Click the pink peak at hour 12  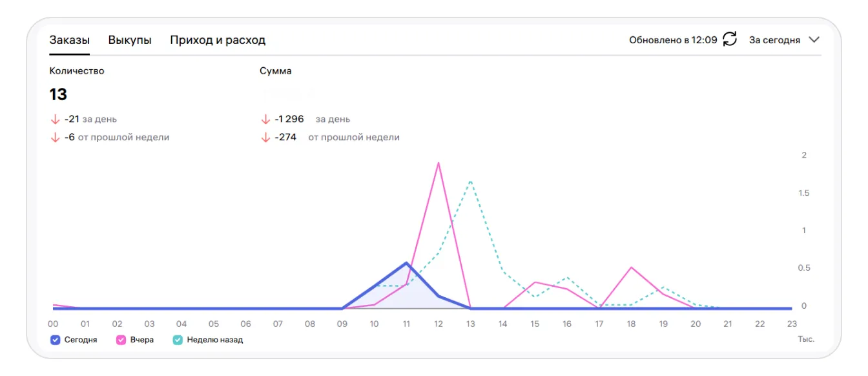(x=439, y=163)
